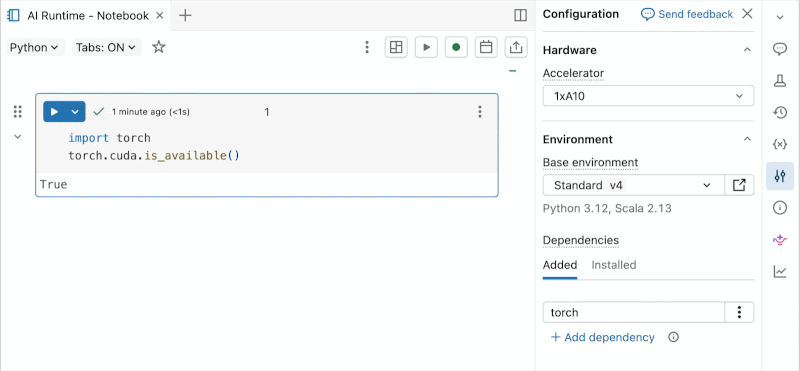Open the assistant genie lamp sidebar icon

[x=780, y=239]
